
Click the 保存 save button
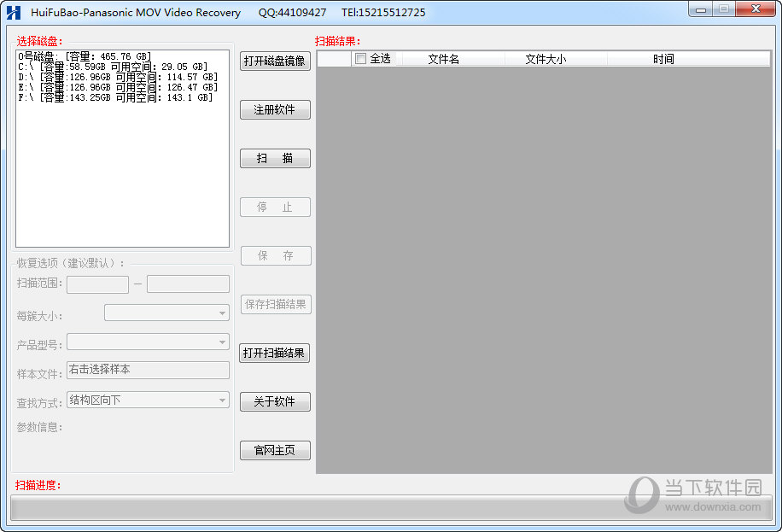(276, 255)
